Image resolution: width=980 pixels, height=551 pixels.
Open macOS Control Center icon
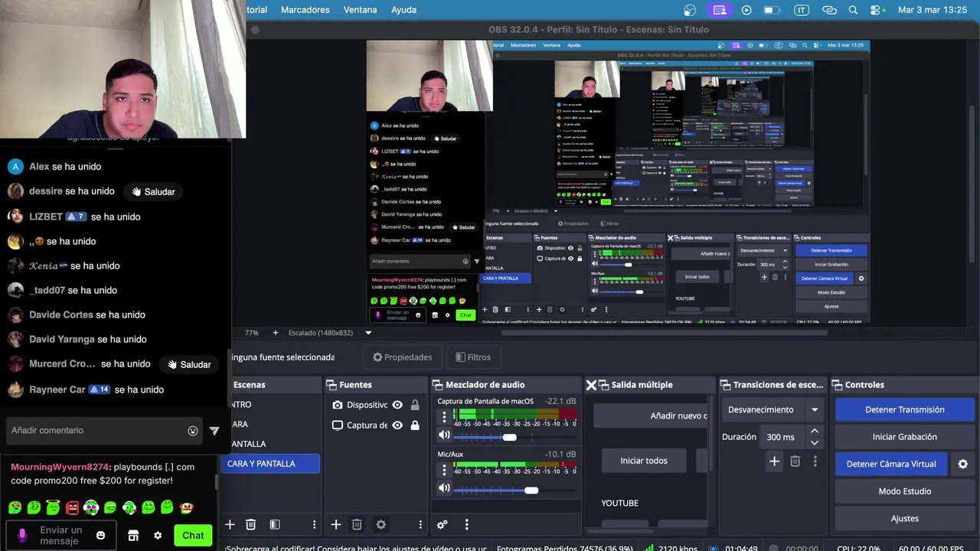tap(877, 10)
